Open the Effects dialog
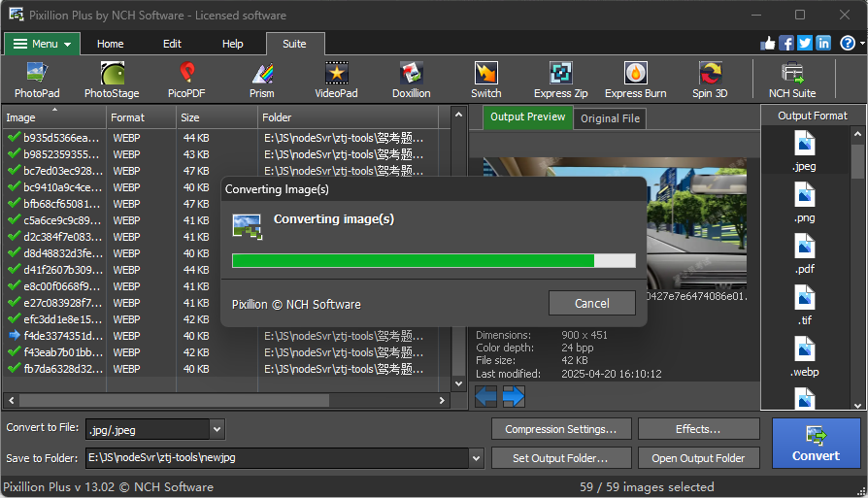Screen dimensions: 868x498 pyautogui.click(x=698, y=429)
